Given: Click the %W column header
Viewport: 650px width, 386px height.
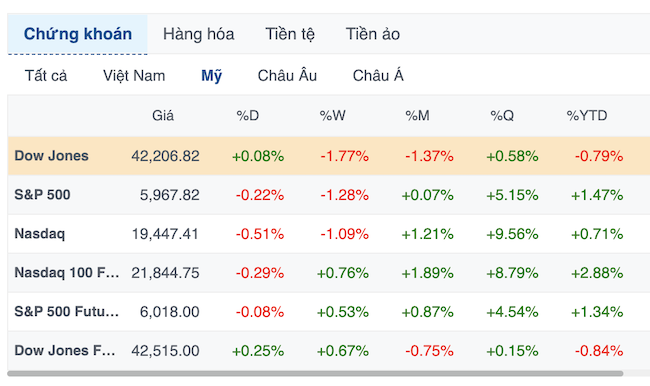Looking at the screenshot, I should pos(332,116).
